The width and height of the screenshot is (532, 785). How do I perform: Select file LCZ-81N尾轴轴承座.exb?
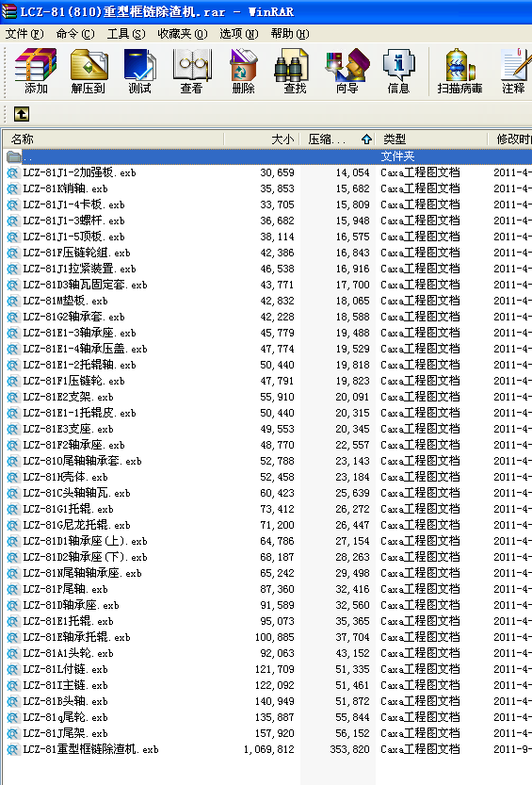pos(83,573)
